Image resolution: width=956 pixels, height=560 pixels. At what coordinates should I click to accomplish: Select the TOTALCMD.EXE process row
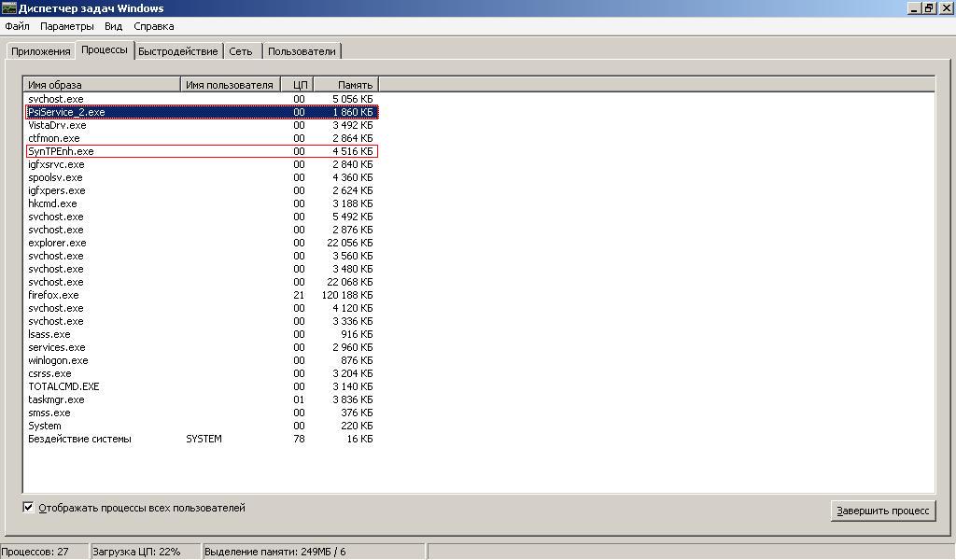click(x=63, y=386)
